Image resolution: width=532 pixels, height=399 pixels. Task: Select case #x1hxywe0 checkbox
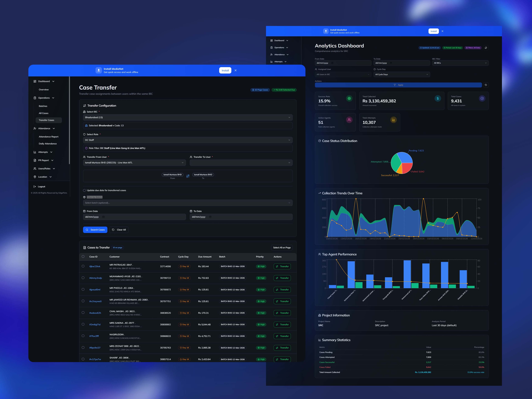83,301
